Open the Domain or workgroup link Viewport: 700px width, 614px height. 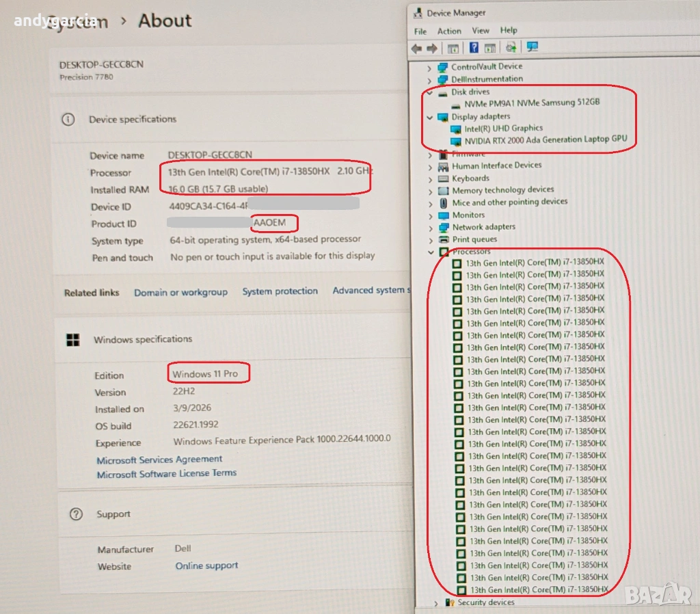click(x=180, y=292)
